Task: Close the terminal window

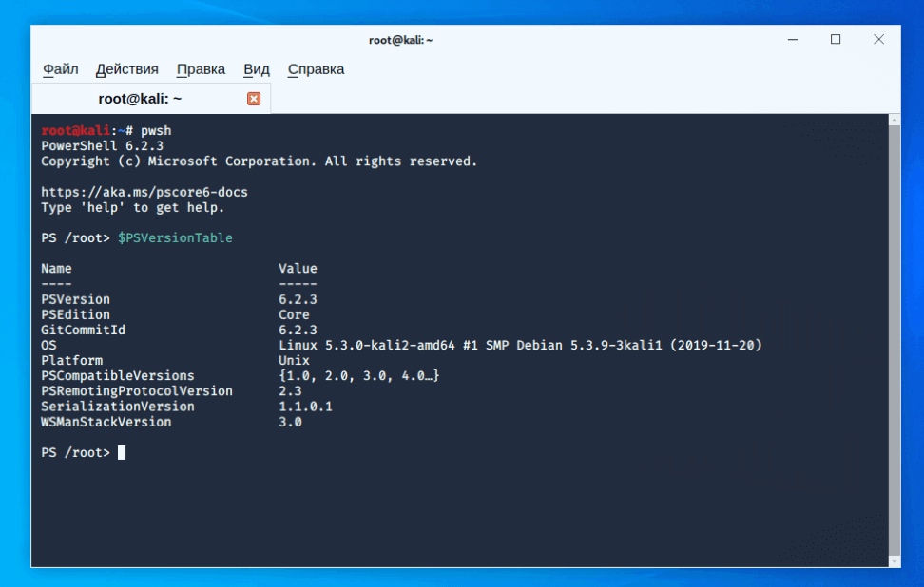Action: [x=878, y=39]
